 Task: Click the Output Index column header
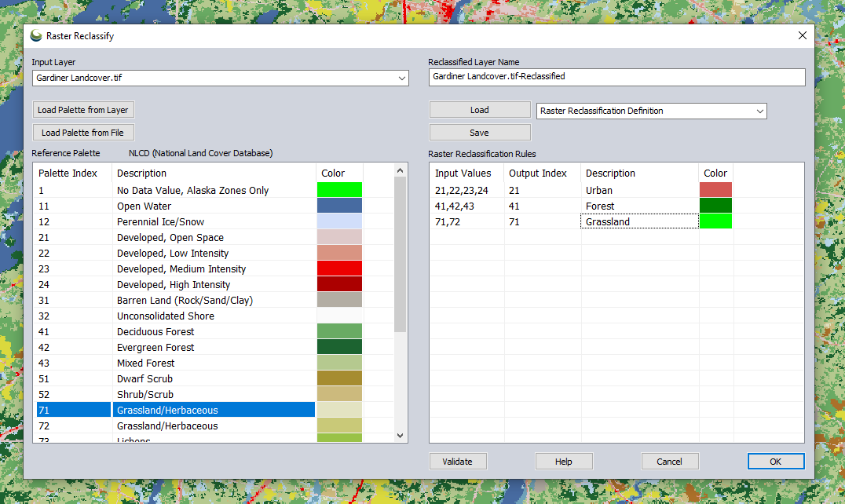tap(543, 173)
